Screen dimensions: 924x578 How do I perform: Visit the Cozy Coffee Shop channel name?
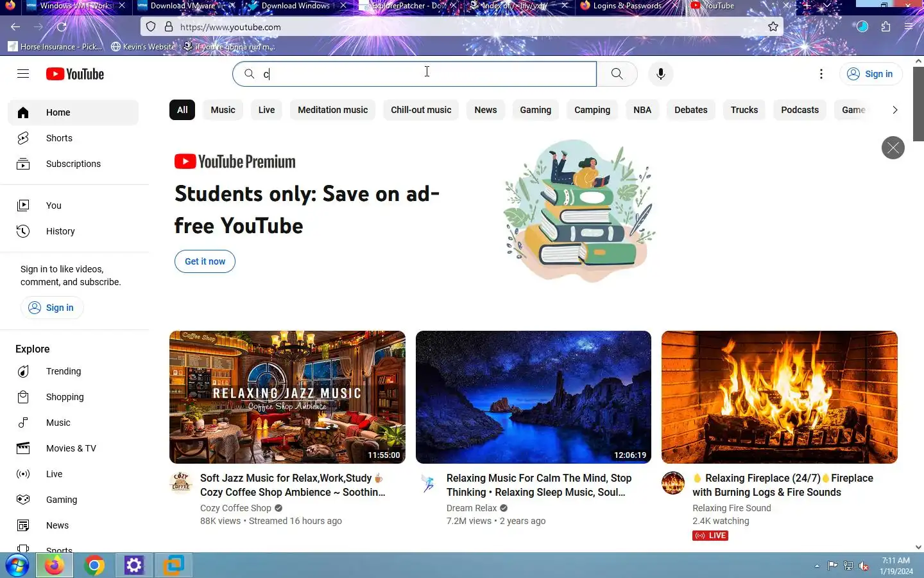235,508
